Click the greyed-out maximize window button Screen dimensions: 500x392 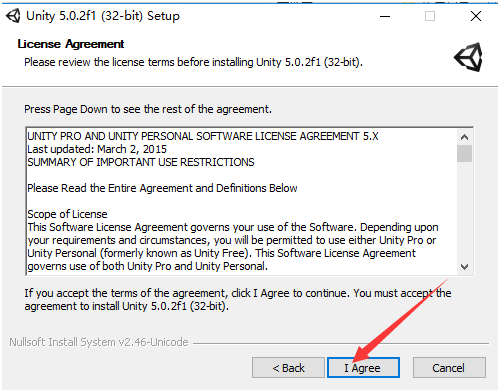tap(430, 16)
